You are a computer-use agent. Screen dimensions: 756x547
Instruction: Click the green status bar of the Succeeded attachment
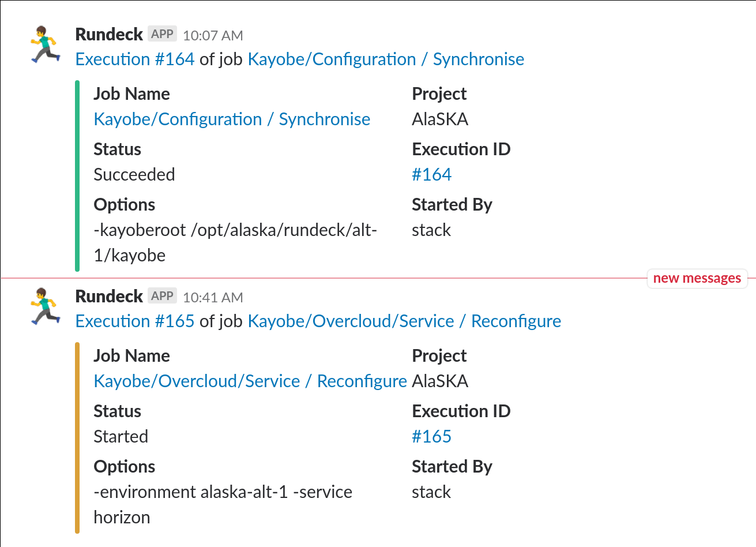tap(77, 175)
